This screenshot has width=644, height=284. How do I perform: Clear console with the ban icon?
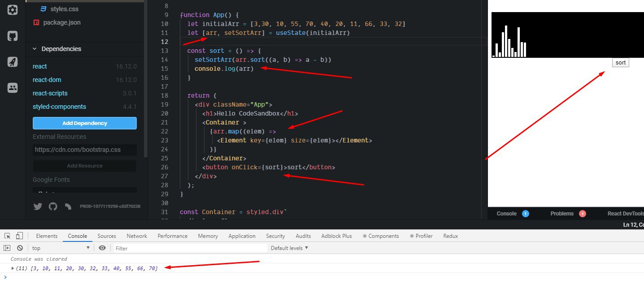pos(20,248)
